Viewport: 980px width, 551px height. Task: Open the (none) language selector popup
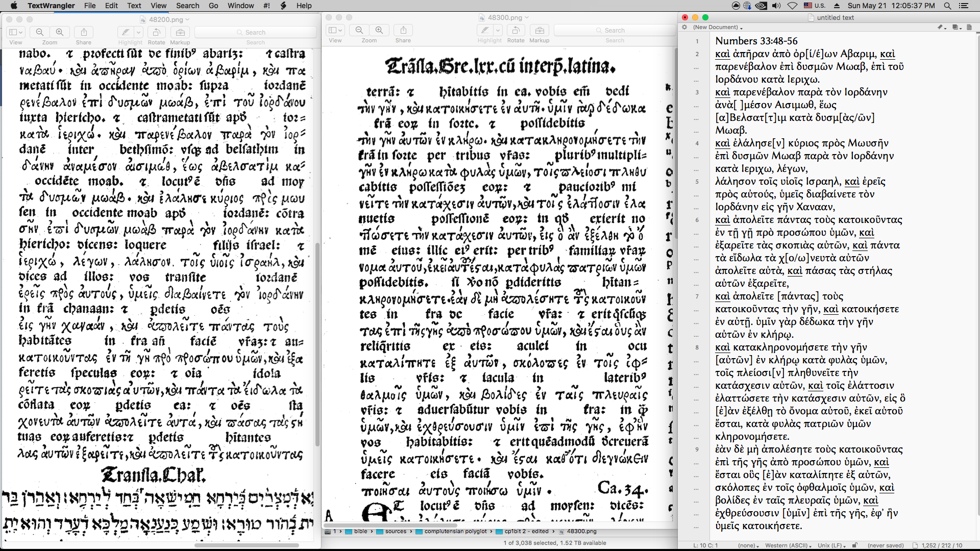tap(748, 545)
